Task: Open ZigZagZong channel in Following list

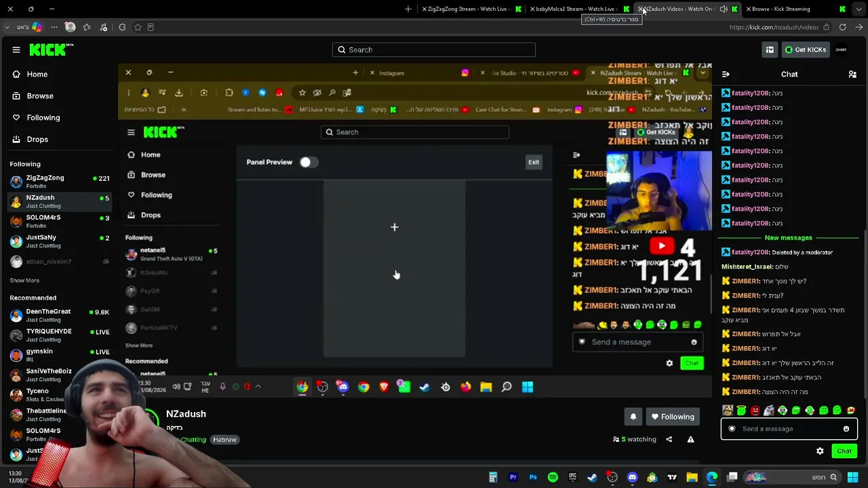Action: pyautogui.click(x=60, y=181)
